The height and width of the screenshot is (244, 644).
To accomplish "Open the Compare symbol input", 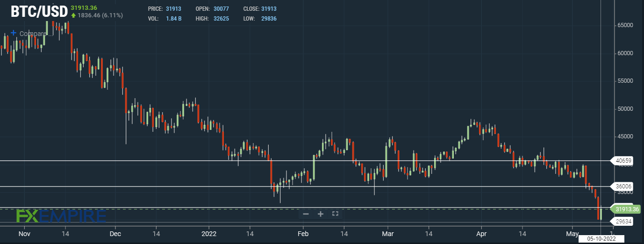I will tap(34, 34).
